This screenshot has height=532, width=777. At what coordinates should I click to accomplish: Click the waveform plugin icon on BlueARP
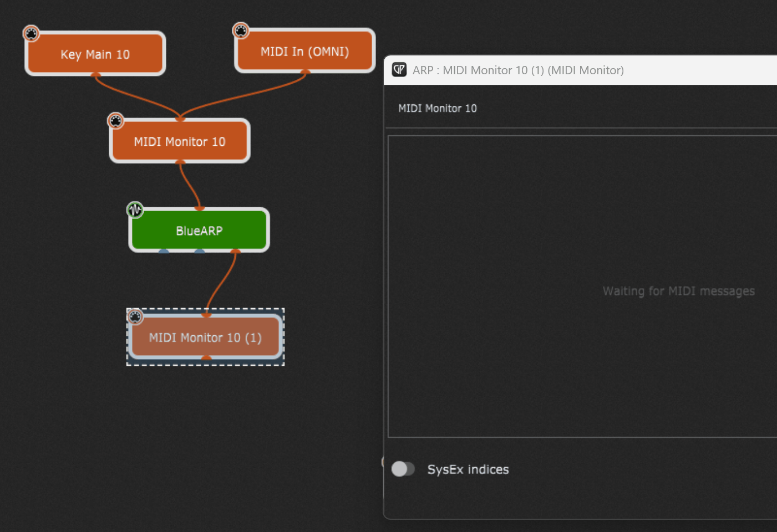coord(135,210)
